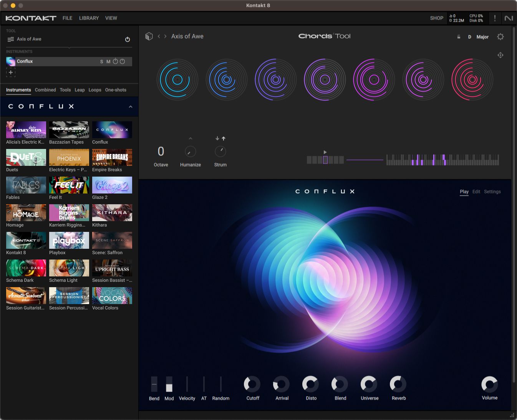Click the add instrument plus button
Viewport: 517px width, 420px height.
[x=10, y=72]
